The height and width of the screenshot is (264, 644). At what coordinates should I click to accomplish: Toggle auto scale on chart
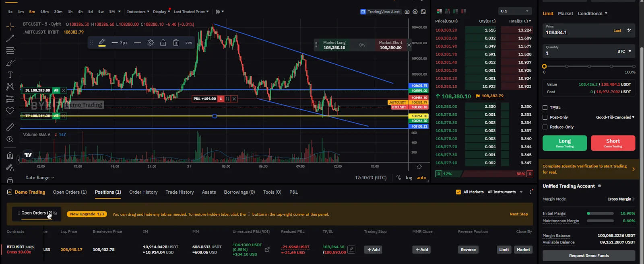coord(421,178)
